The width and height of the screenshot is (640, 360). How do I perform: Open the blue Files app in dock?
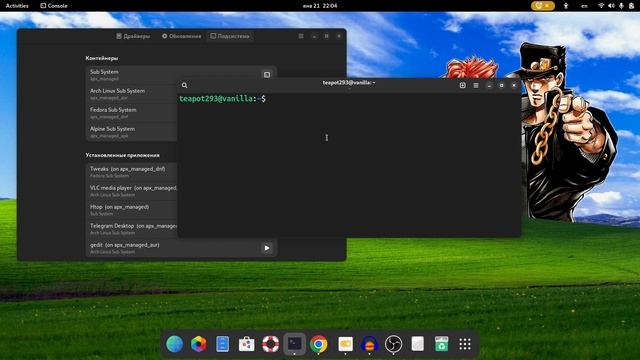coord(222,344)
